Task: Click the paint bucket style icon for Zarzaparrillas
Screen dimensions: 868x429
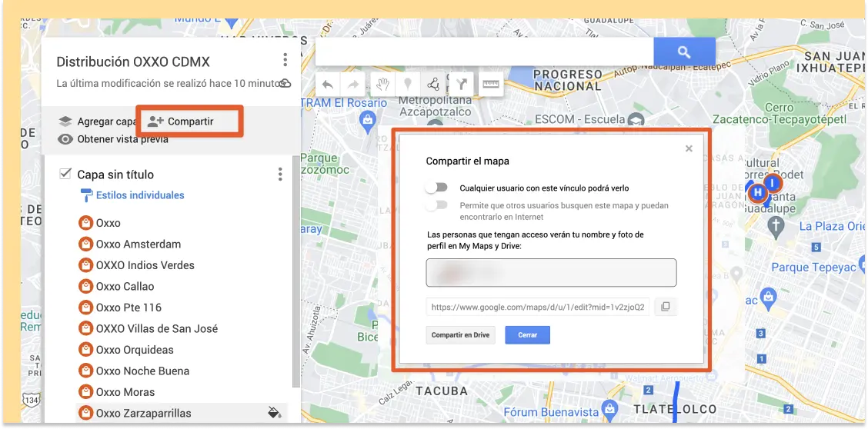Action: pyautogui.click(x=275, y=412)
